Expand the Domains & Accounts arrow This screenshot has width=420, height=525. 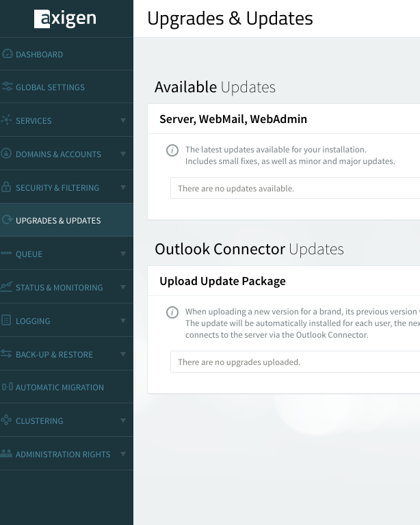123,154
